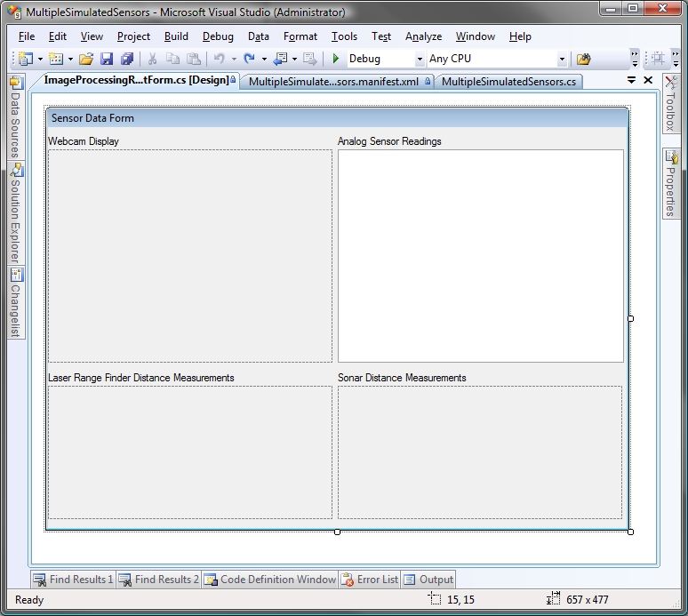This screenshot has width=688, height=616.
Task: Open the Properties side panel
Action: point(670,184)
